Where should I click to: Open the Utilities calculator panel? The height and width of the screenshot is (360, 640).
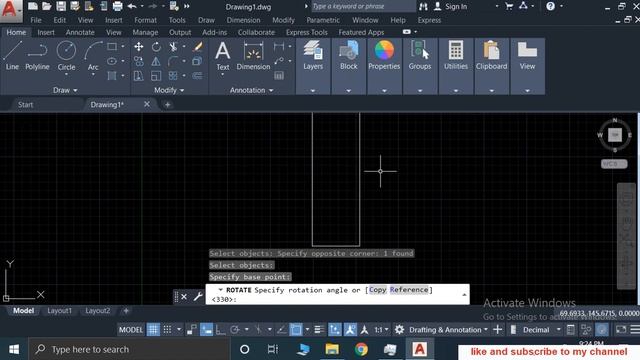click(456, 55)
